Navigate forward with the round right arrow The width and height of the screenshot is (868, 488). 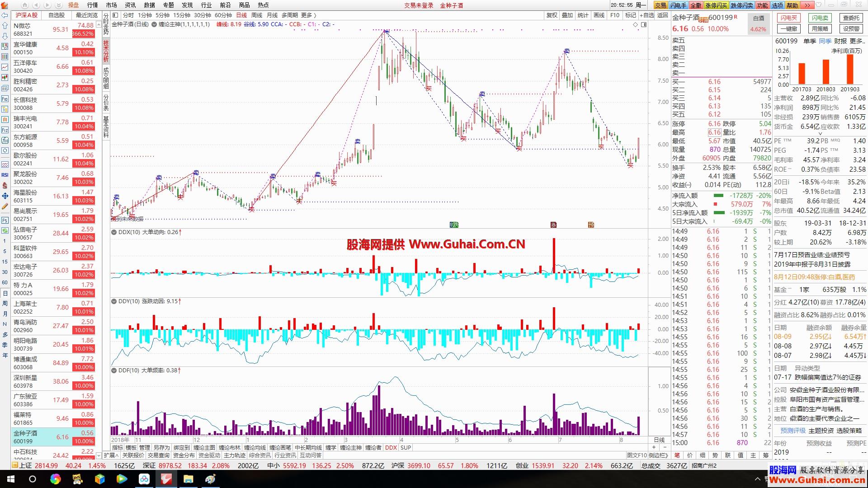pos(47,5)
